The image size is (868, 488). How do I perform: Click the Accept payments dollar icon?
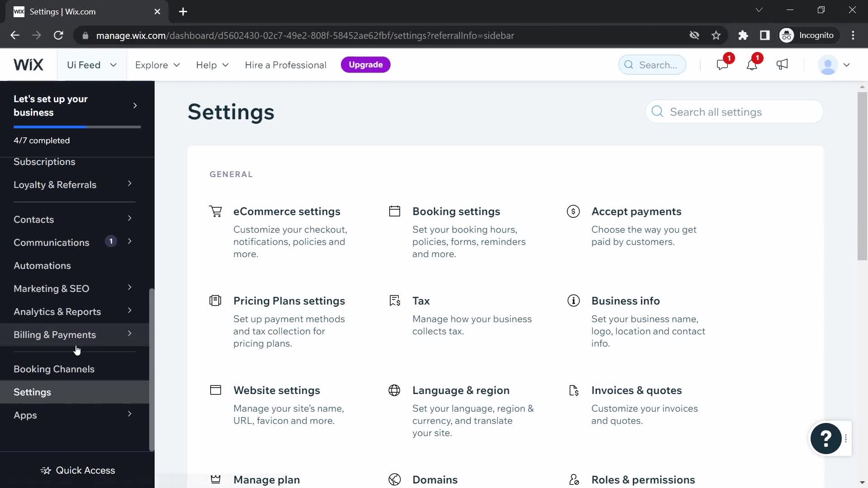(x=573, y=211)
